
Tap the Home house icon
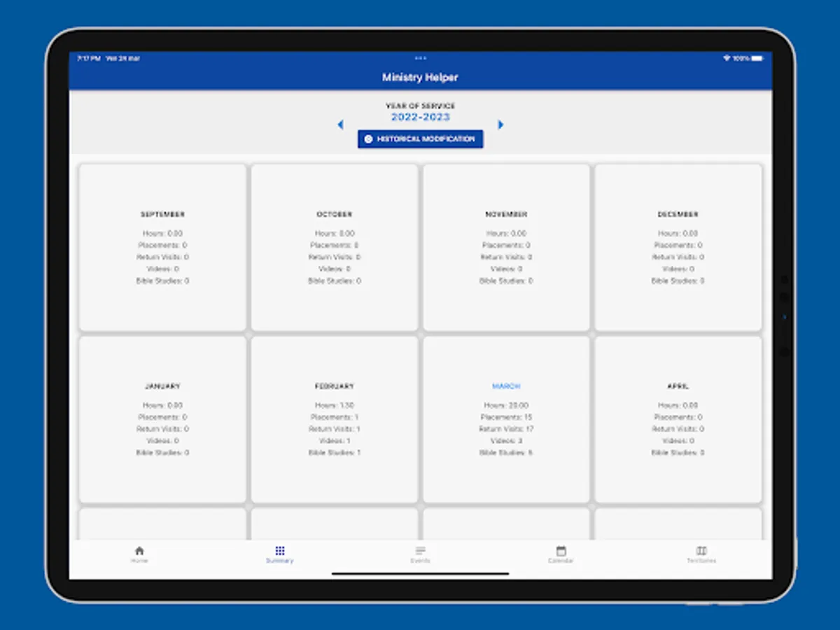pyautogui.click(x=139, y=551)
